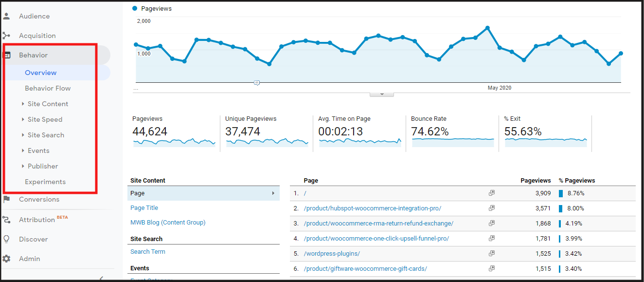Click the Acquisition arrows icon
This screenshot has width=644, height=282.
click(6, 36)
